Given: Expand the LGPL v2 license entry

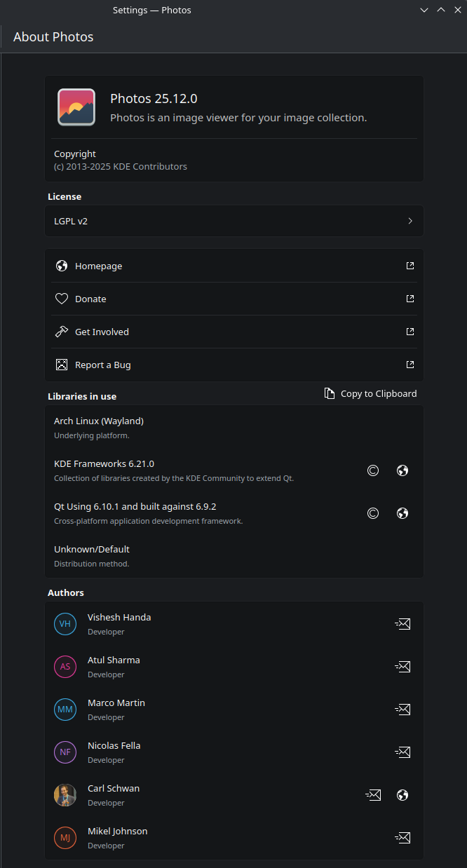Looking at the screenshot, I should pos(234,221).
